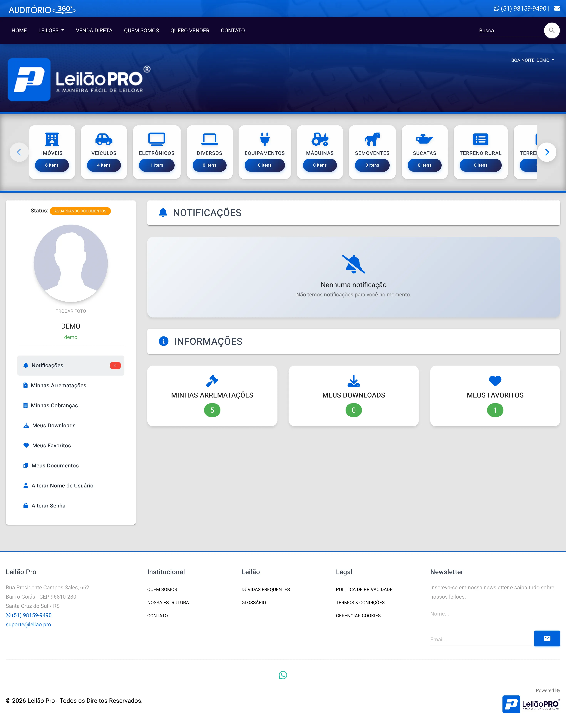566x728 pixels.
Task: Click the green WhatsApp icon in footer
Action: coord(283,675)
